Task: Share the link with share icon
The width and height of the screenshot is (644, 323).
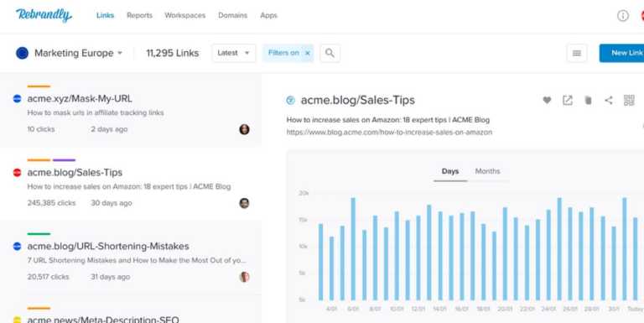Action: click(609, 100)
